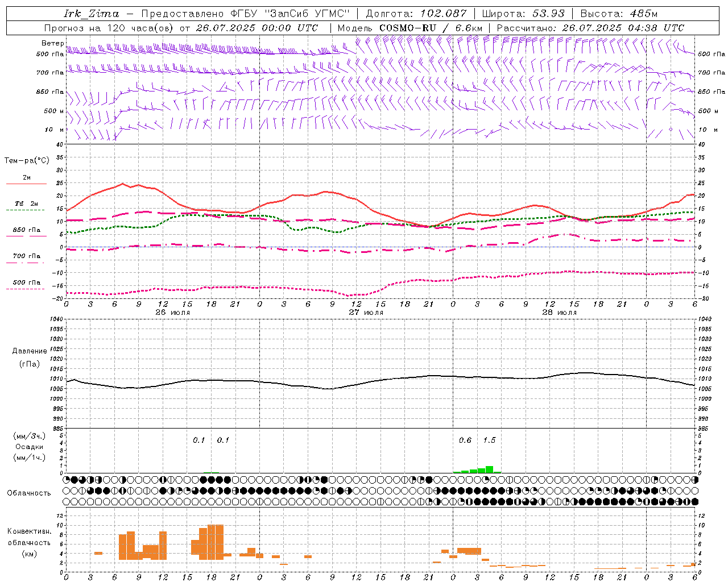Click the "Модель COSMO-RU / 6.6км" label
The width and height of the screenshot is (728, 582).
[410, 28]
